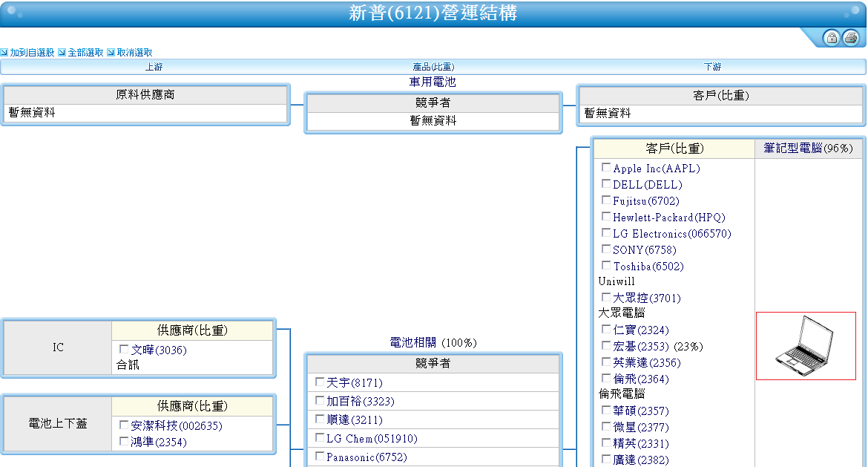Open the 天宇(8171) competitor link
The width and height of the screenshot is (868, 467).
(355, 383)
